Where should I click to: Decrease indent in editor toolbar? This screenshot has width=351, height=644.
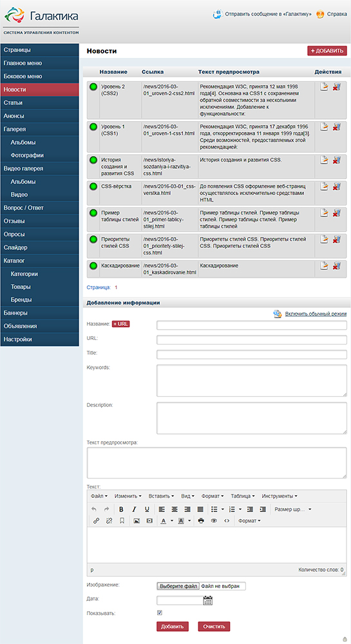point(250,509)
